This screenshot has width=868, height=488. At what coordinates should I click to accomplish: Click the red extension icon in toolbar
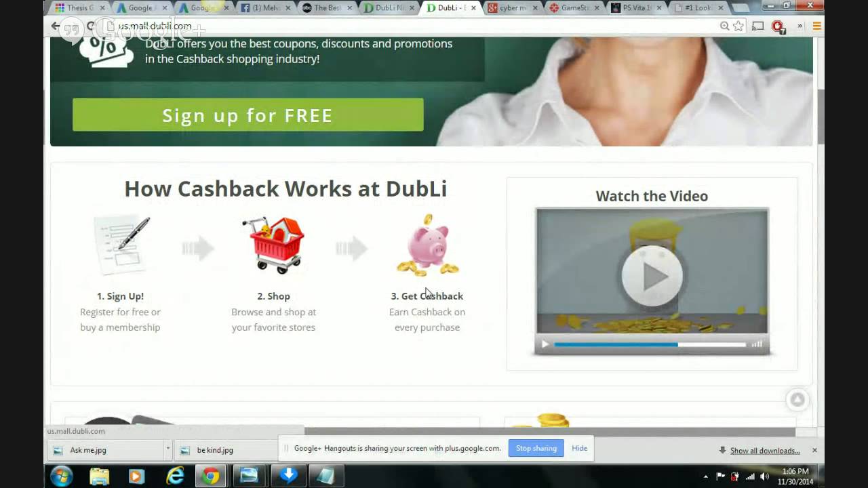[x=778, y=26]
